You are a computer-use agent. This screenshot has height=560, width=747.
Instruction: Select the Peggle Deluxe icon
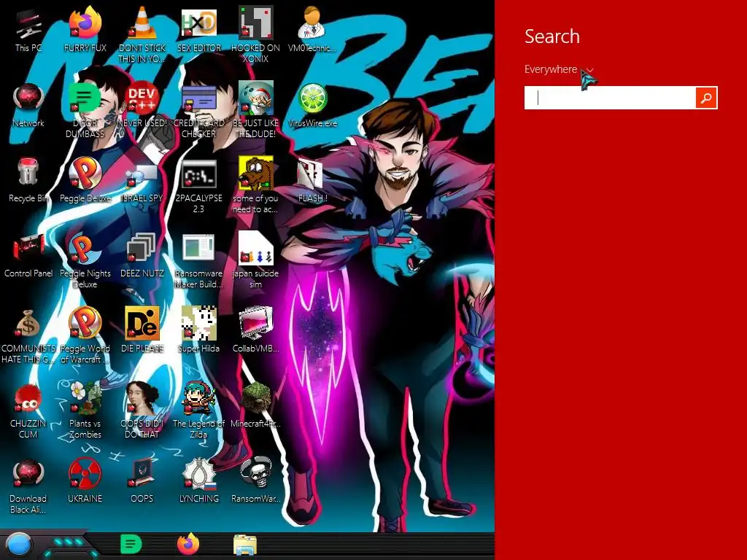pos(85,174)
